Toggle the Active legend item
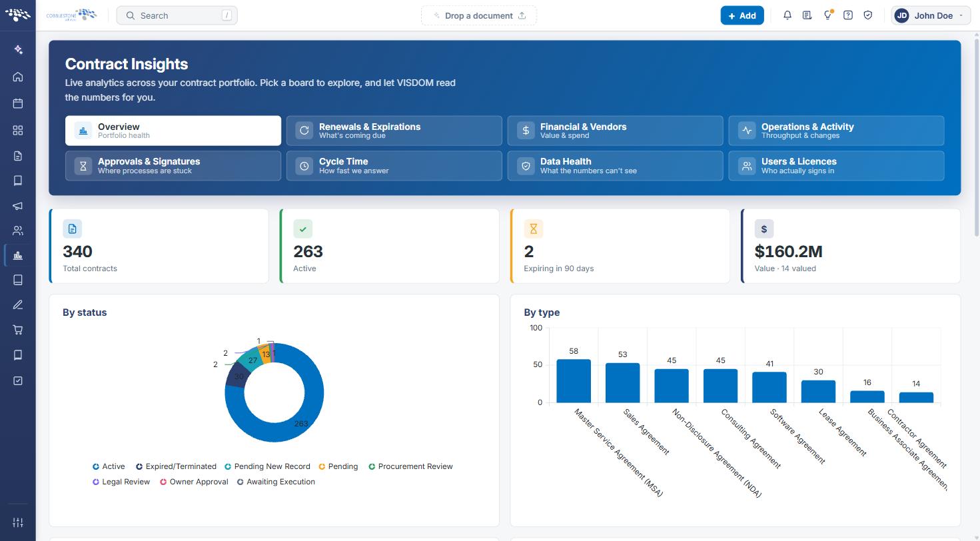The height and width of the screenshot is (541, 980). point(109,466)
